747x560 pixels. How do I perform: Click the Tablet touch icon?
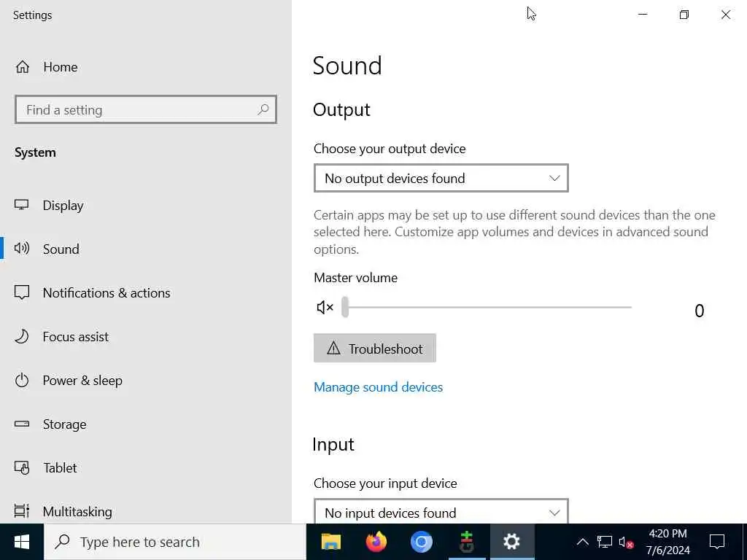[22, 467]
